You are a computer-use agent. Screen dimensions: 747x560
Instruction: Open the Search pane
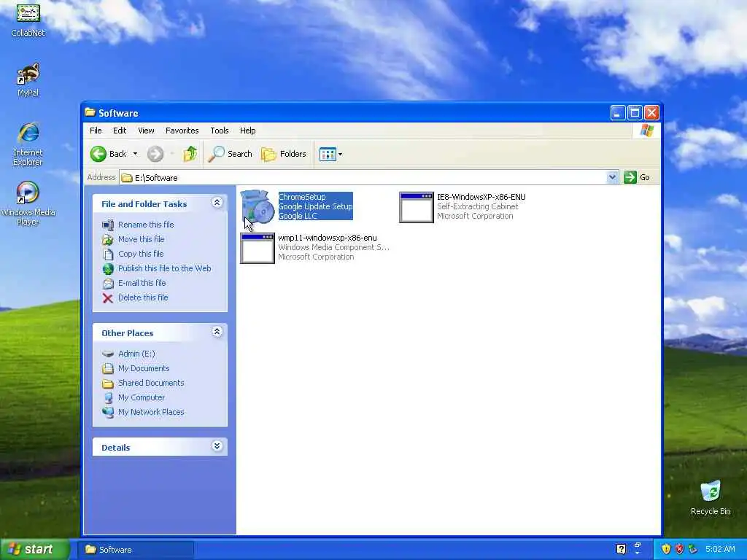231,154
